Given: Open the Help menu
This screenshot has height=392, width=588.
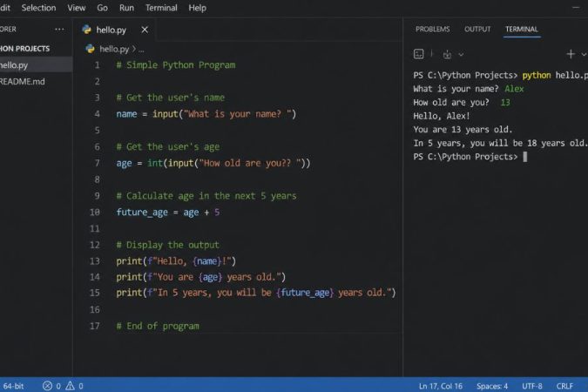Looking at the screenshot, I should 197,8.
